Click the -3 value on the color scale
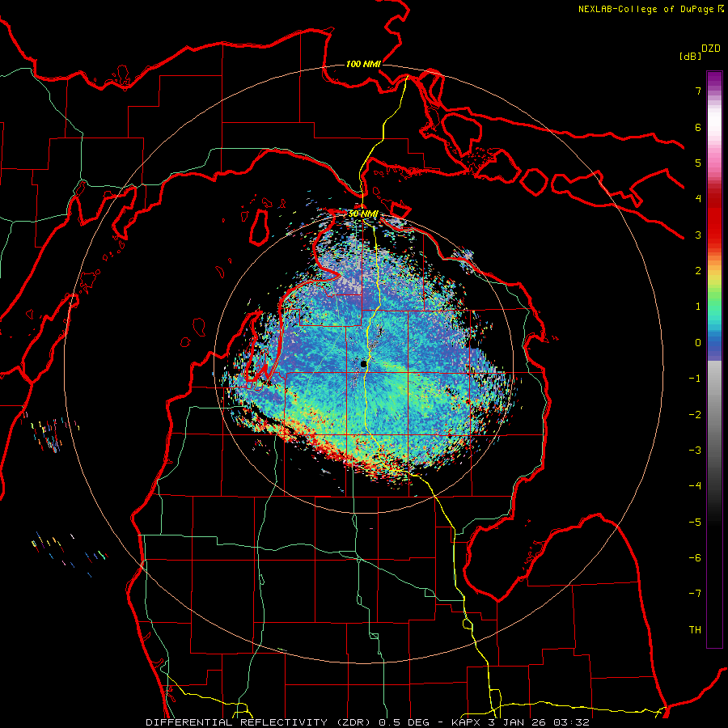Screen dimensions: 728x728 [x=695, y=451]
